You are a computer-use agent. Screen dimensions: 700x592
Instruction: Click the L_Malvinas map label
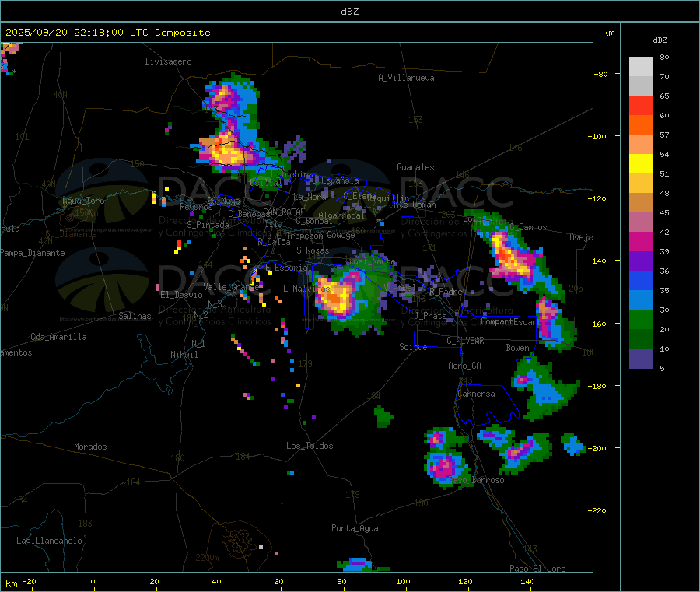pyautogui.click(x=306, y=289)
